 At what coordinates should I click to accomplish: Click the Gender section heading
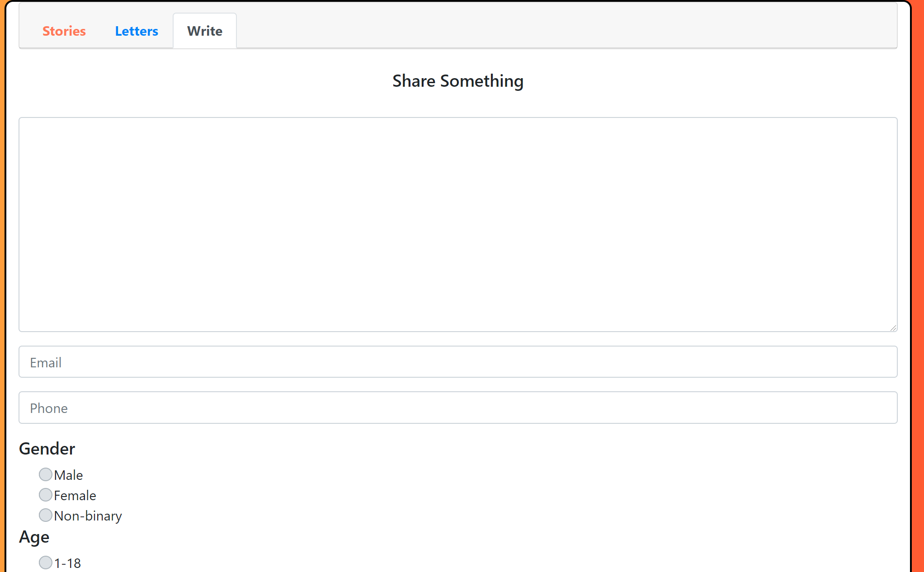coord(47,449)
